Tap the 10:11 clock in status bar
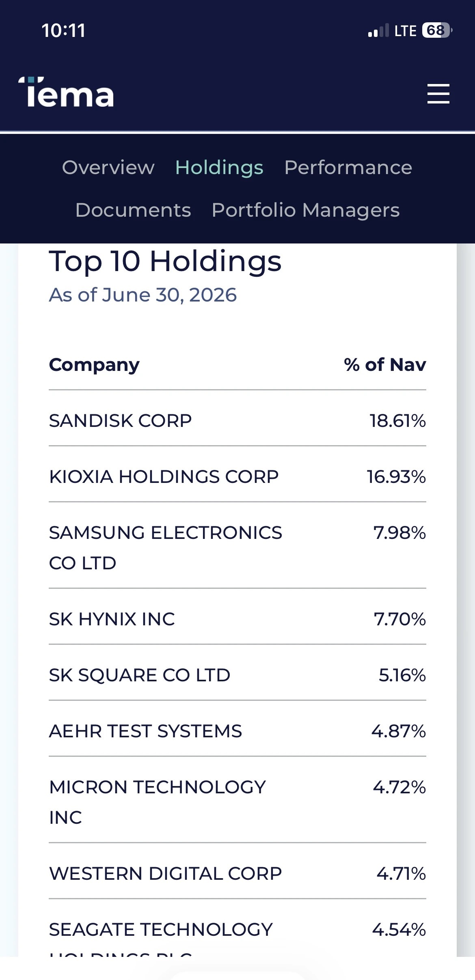The image size is (475, 980). click(64, 30)
